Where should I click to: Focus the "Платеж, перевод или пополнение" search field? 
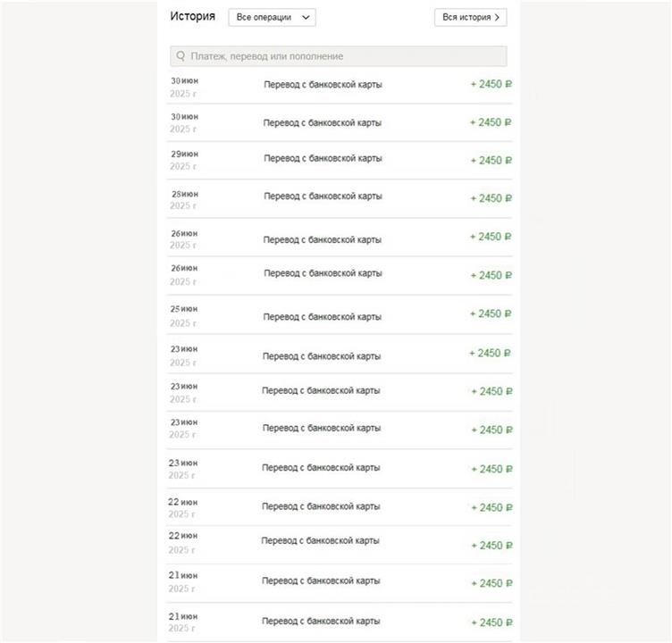click(344, 56)
